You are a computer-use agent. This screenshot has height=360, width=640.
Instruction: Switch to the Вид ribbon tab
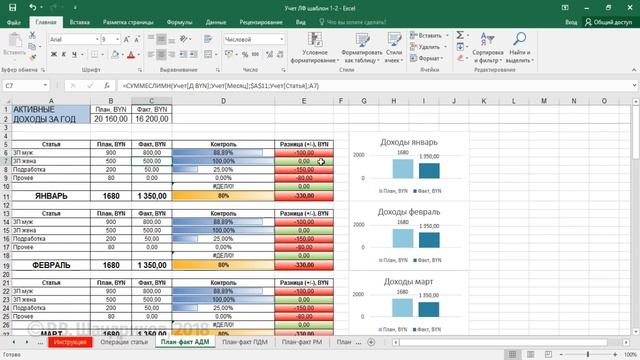pos(300,22)
